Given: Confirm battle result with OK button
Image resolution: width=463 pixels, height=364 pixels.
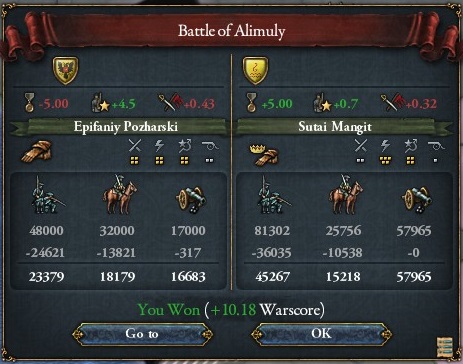Looking at the screenshot, I should [x=321, y=334].
